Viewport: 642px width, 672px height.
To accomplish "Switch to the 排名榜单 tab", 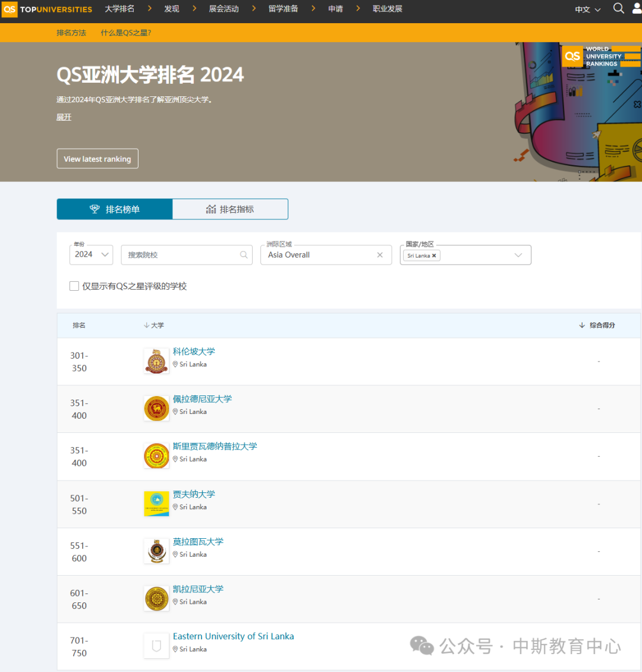I will (115, 209).
